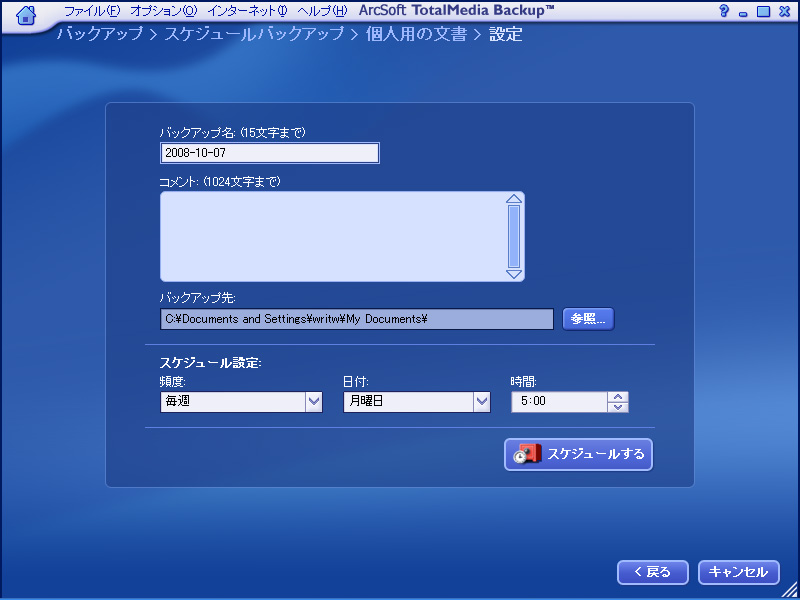The width and height of the screenshot is (800, 600).
Task: Navigate to バックアップ breadcrumb
Action: (99, 34)
